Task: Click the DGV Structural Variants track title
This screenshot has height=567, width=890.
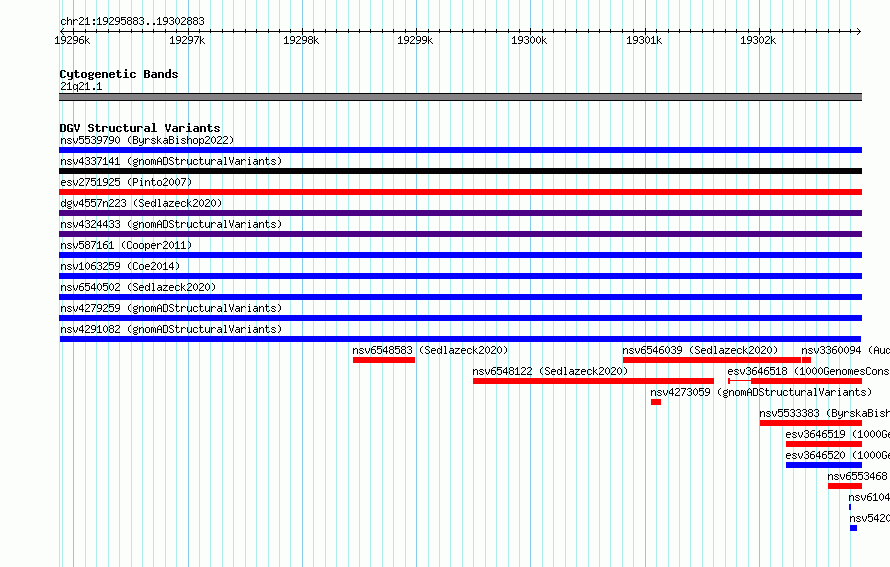Action: [x=140, y=128]
